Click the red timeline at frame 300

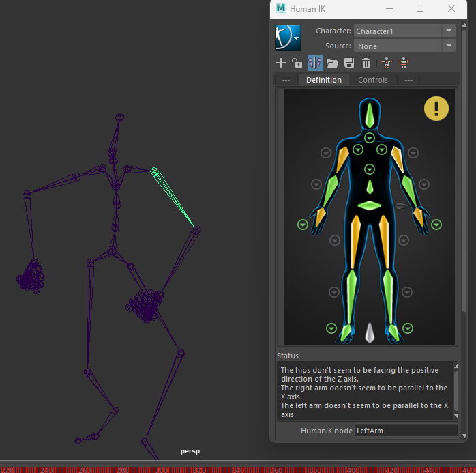point(162,470)
